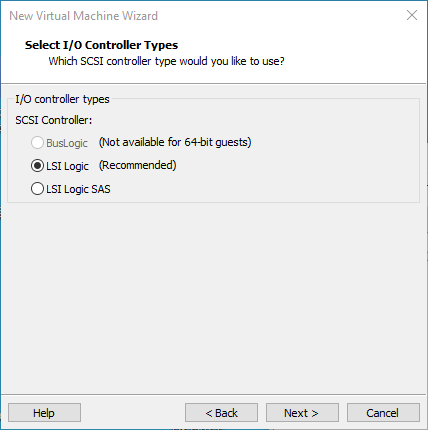Click the 'I/O controller types' group title
This screenshot has height=430, width=428.
click(62, 99)
